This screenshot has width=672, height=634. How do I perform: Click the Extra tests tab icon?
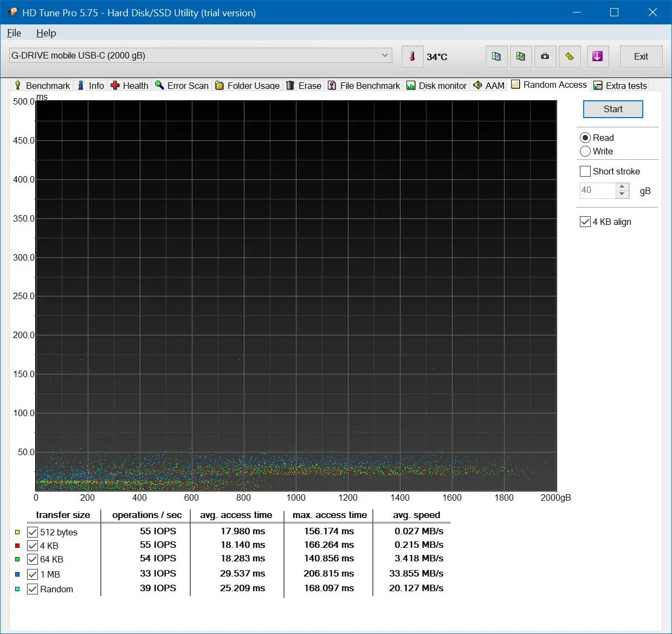point(598,85)
